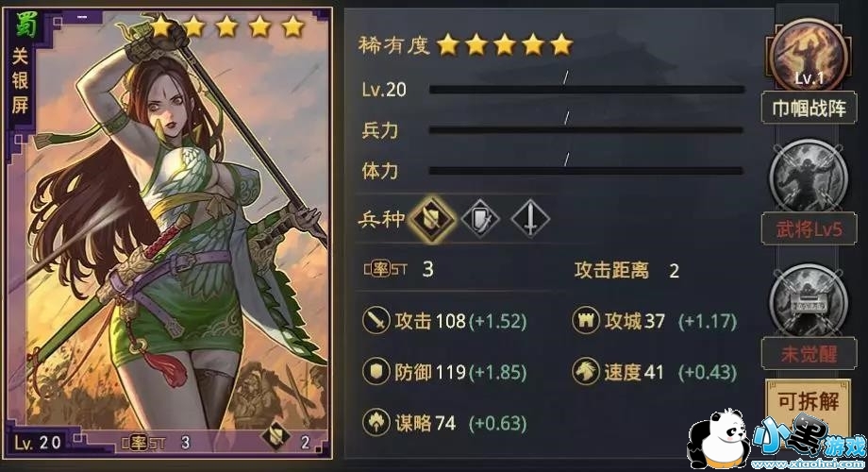
Task: Click the Lv.20 experience progress bar
Action: [587, 89]
